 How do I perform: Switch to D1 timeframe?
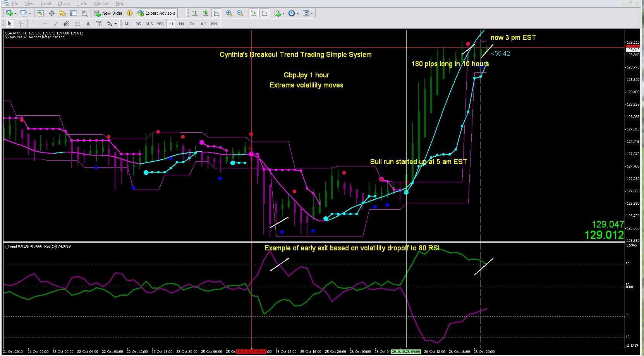point(192,24)
